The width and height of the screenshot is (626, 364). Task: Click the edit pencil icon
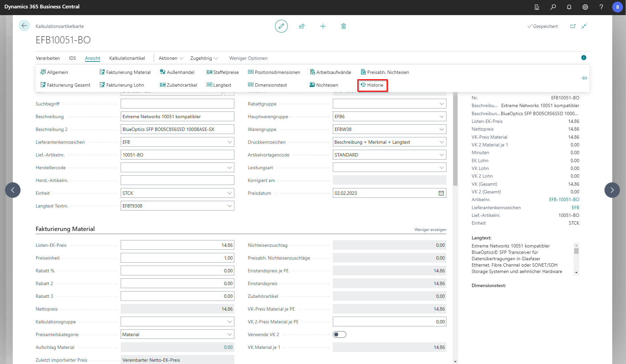(x=281, y=26)
